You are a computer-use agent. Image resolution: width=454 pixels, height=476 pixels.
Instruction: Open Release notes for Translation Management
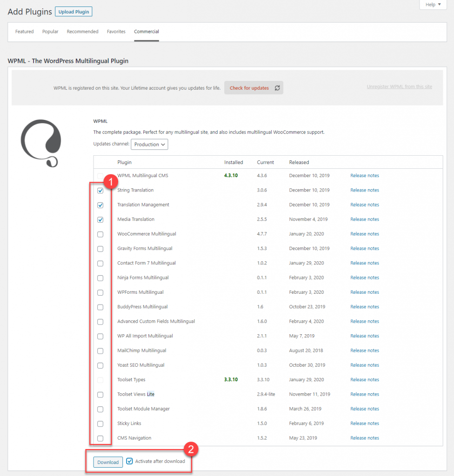(x=365, y=205)
